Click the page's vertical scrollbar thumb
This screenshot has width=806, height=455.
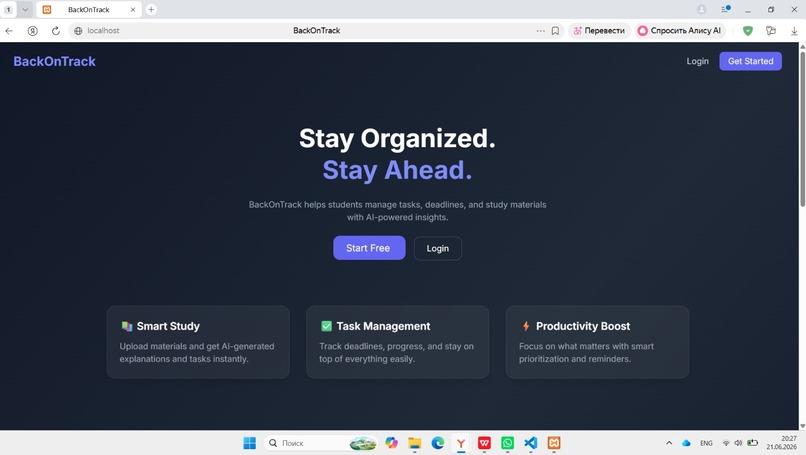click(802, 129)
